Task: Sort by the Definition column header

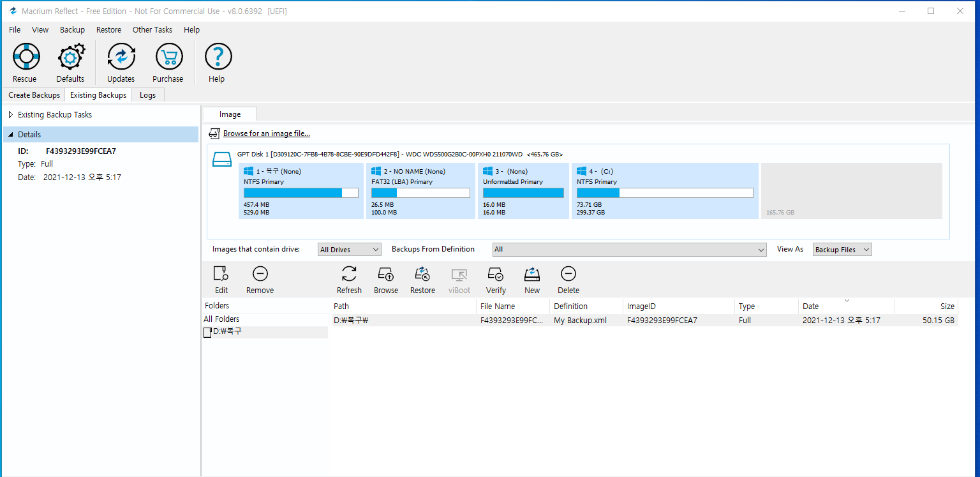Action: (587, 307)
